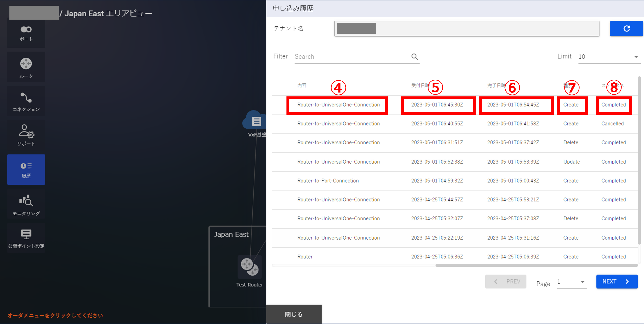Click the search magnifier icon in Filter
Image resolution: width=644 pixels, height=324 pixels.
coord(414,57)
